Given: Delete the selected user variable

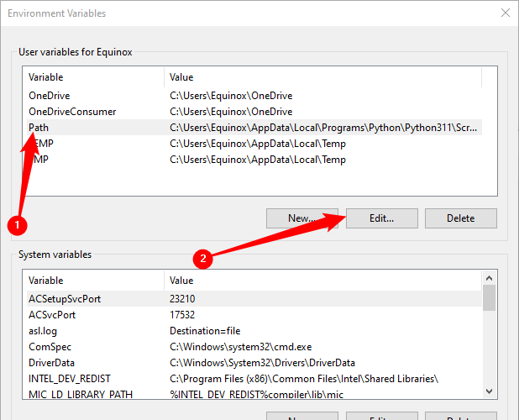Looking at the screenshot, I should pyautogui.click(x=460, y=218).
